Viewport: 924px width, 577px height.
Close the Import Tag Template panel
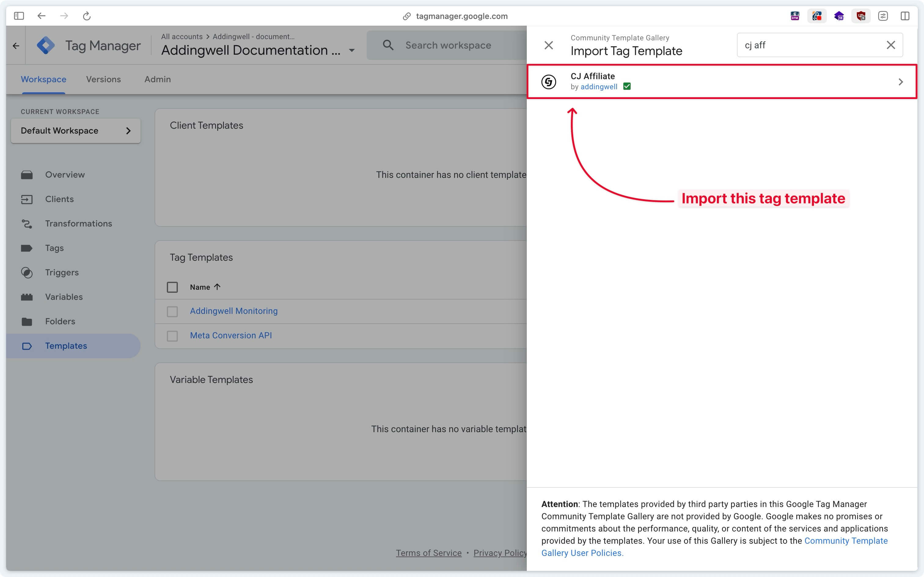[548, 45]
